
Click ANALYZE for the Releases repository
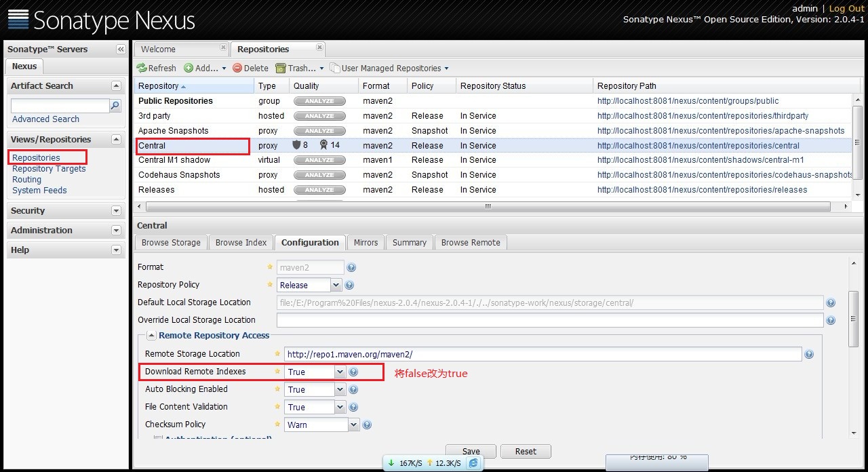coord(319,190)
